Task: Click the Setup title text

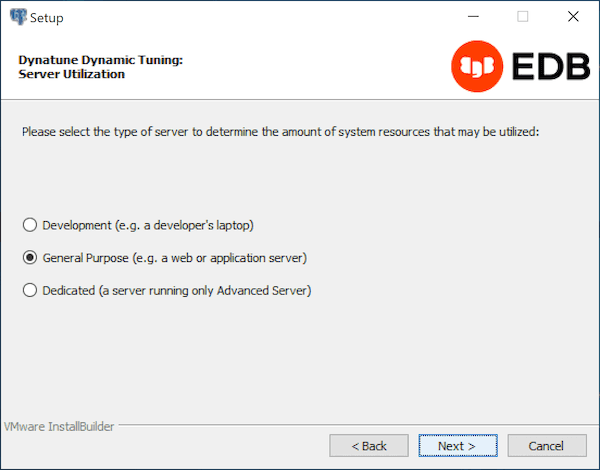Action: (47, 18)
